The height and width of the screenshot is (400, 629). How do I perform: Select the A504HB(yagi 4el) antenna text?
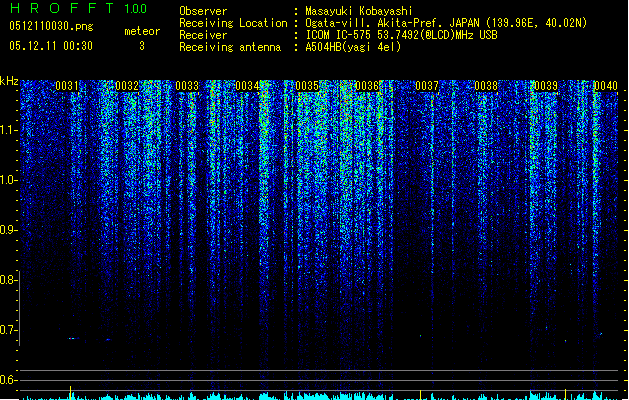(x=353, y=47)
